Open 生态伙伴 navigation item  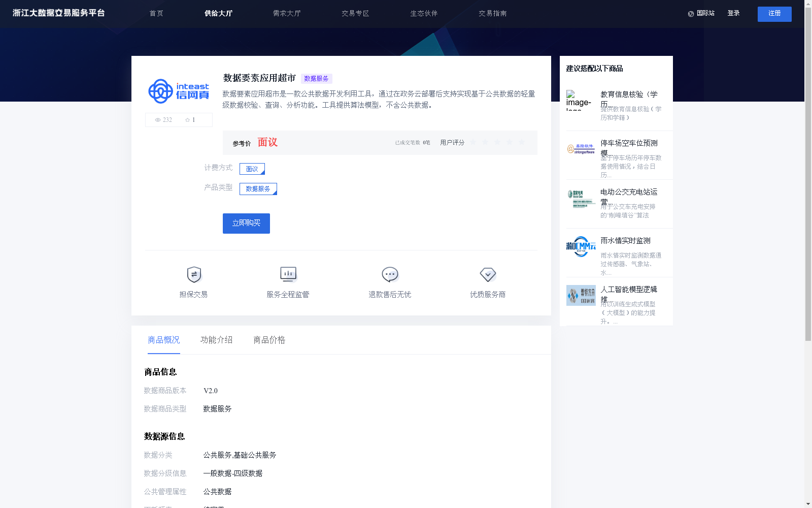coord(424,14)
